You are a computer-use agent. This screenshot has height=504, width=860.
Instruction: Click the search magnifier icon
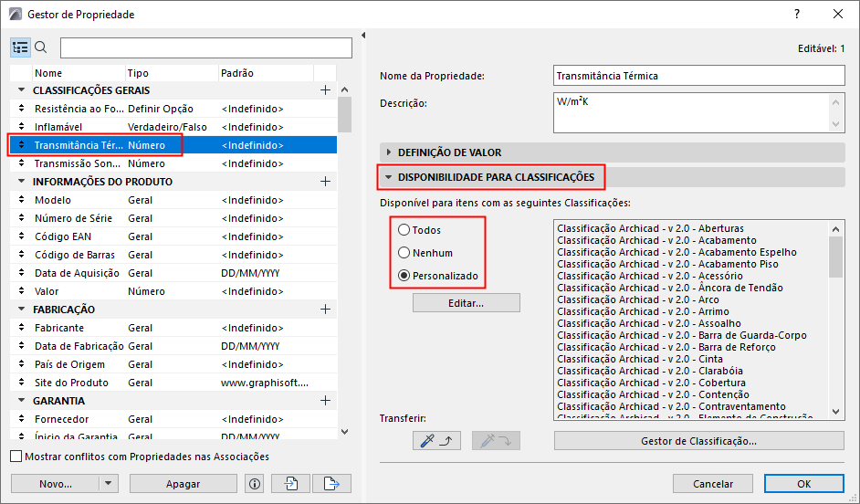[40, 47]
